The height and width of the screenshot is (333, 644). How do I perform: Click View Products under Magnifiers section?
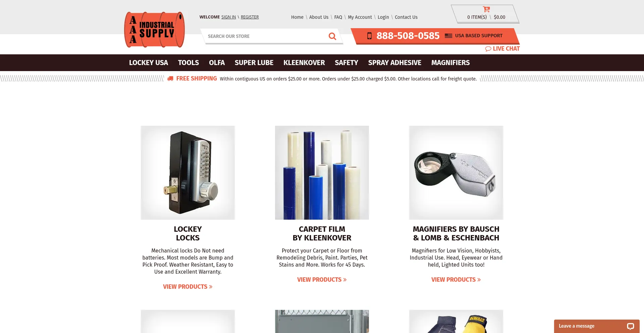[x=456, y=280]
